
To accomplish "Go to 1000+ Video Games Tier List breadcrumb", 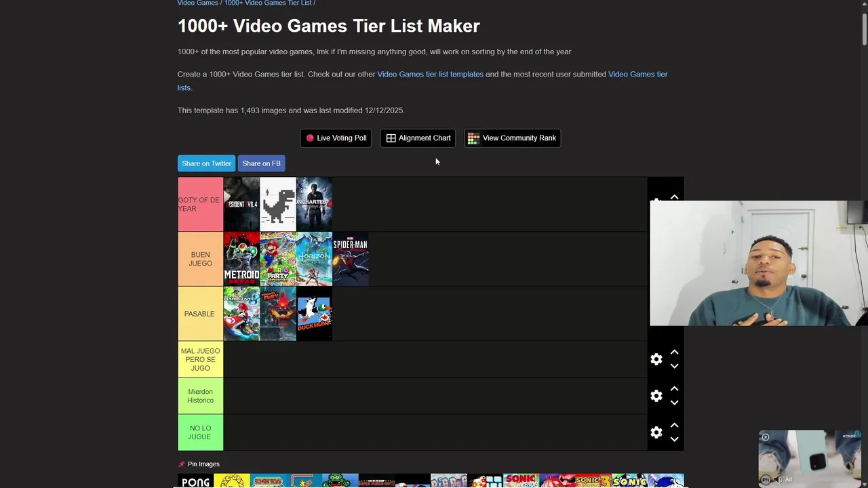I will (268, 3).
